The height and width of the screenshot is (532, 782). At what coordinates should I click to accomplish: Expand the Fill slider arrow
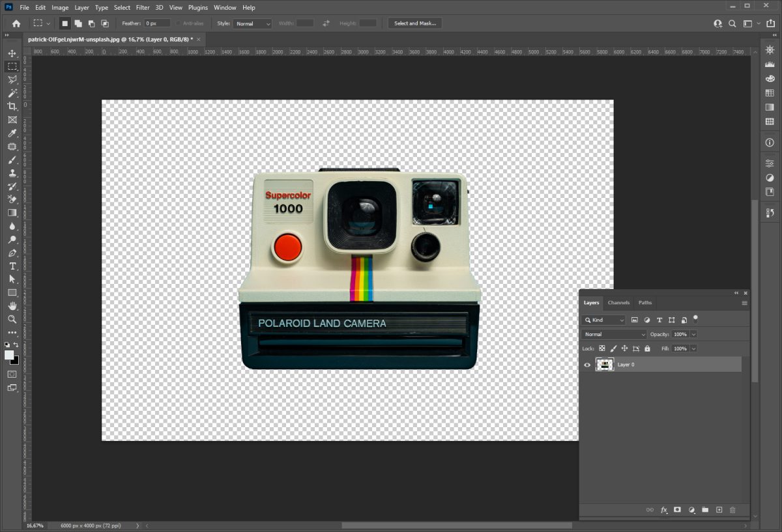coord(693,349)
